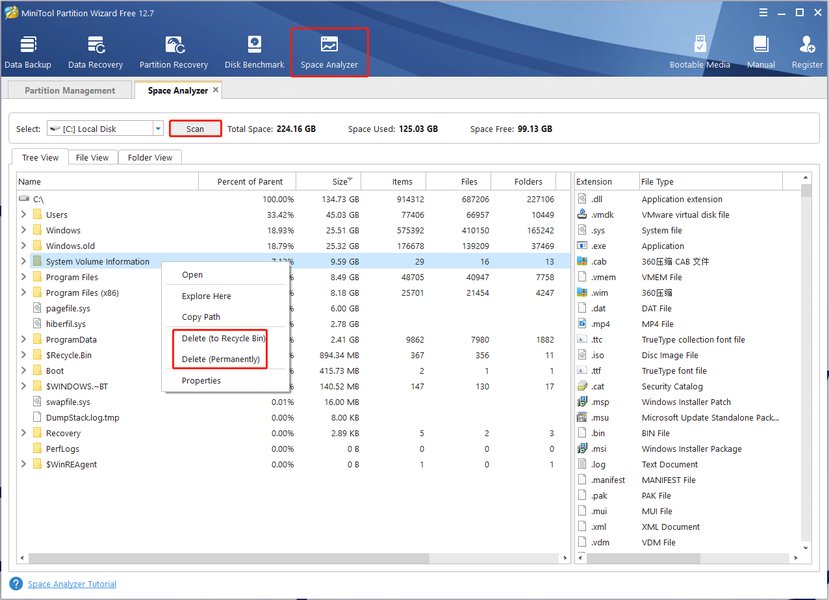The width and height of the screenshot is (829, 600).
Task: Click the help question mark icon
Action: (16, 584)
